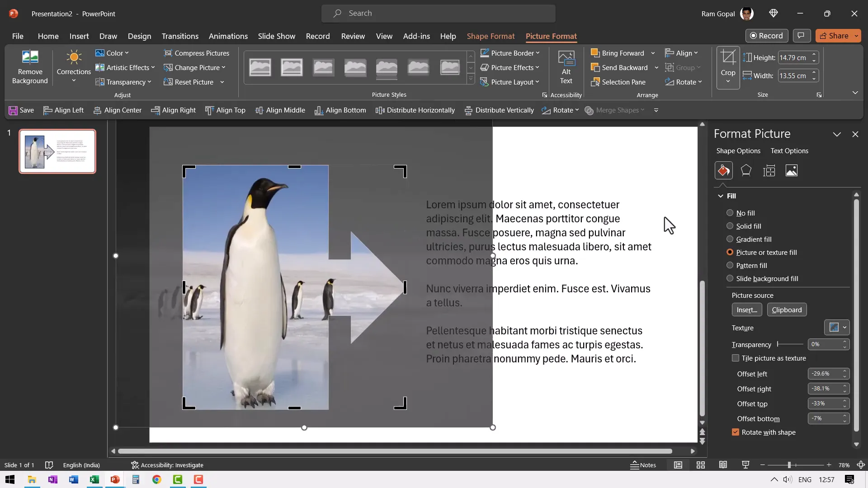The image size is (868, 488).
Task: Click Compress Pictures
Action: pos(196,53)
